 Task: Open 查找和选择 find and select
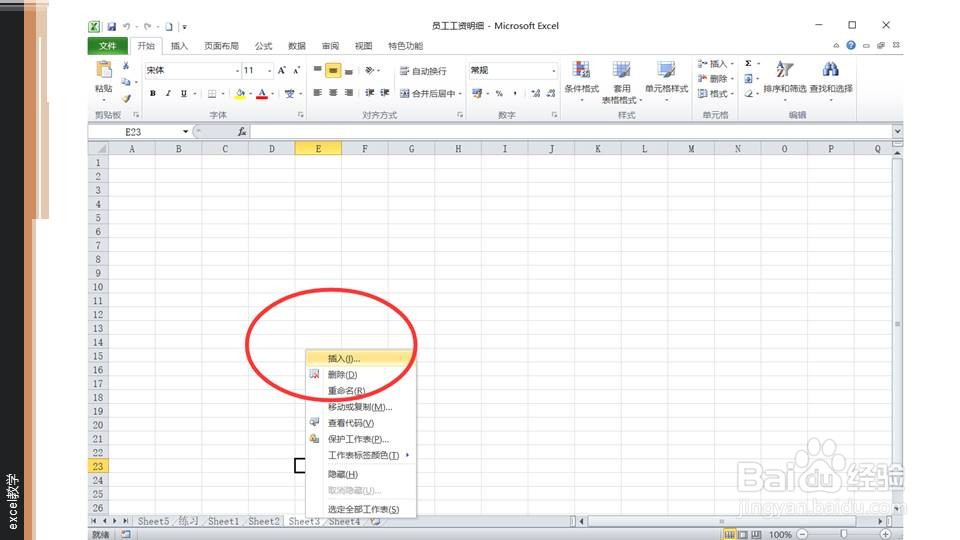point(830,80)
